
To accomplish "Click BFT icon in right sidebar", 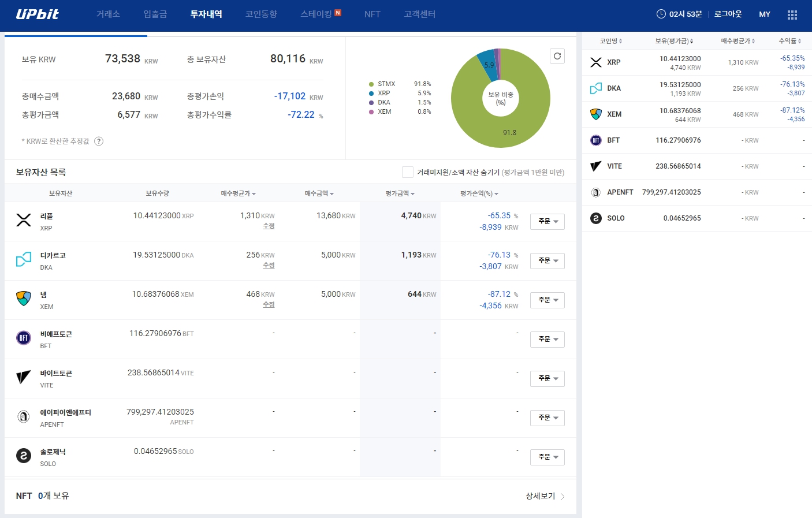I will tap(596, 140).
